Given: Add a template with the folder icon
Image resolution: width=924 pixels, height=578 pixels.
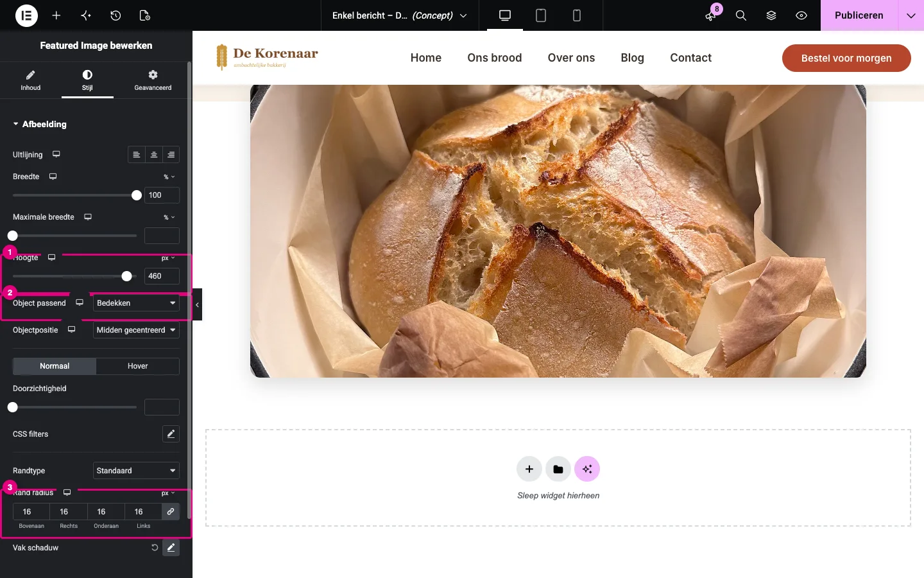Looking at the screenshot, I should click(558, 469).
